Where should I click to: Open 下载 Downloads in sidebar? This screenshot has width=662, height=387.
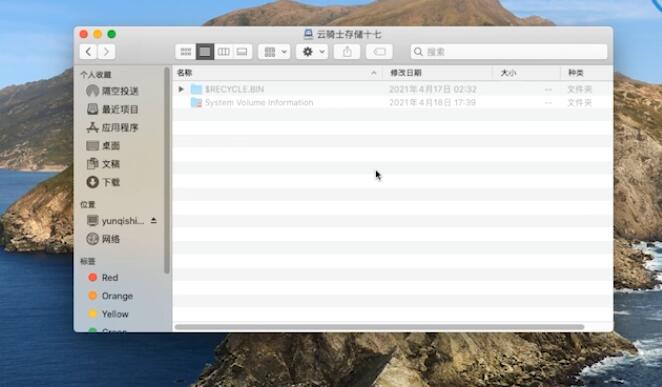pyautogui.click(x=103, y=182)
